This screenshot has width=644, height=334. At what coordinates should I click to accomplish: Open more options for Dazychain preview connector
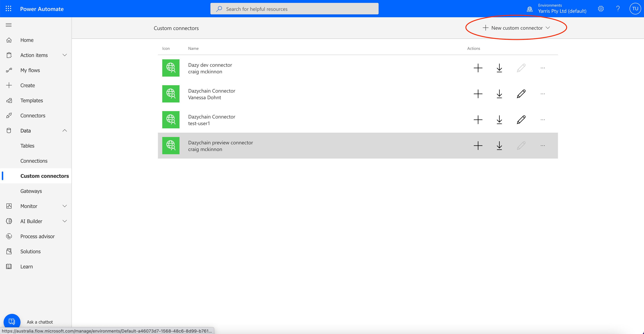543,146
